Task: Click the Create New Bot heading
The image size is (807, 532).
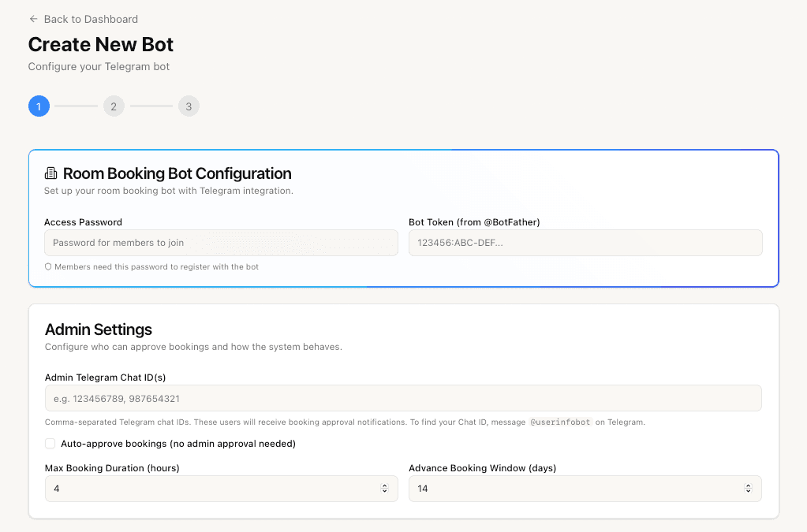Action: pos(101,45)
